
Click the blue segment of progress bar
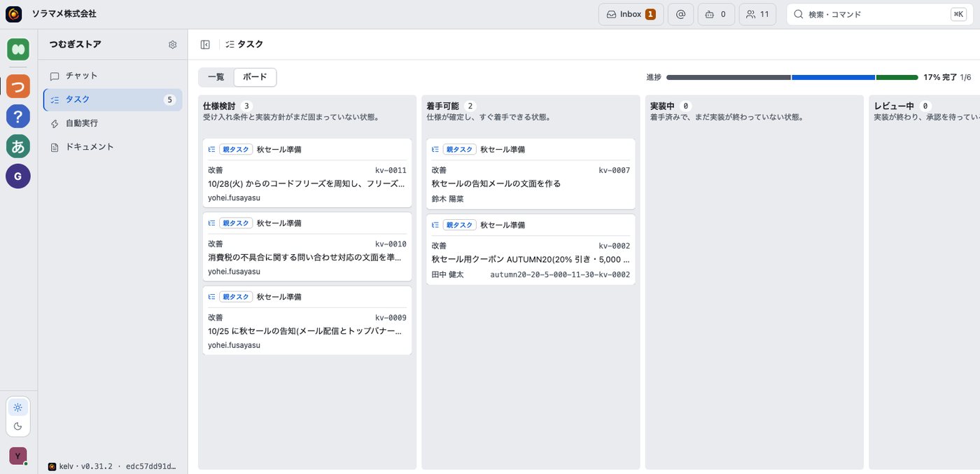click(x=833, y=77)
